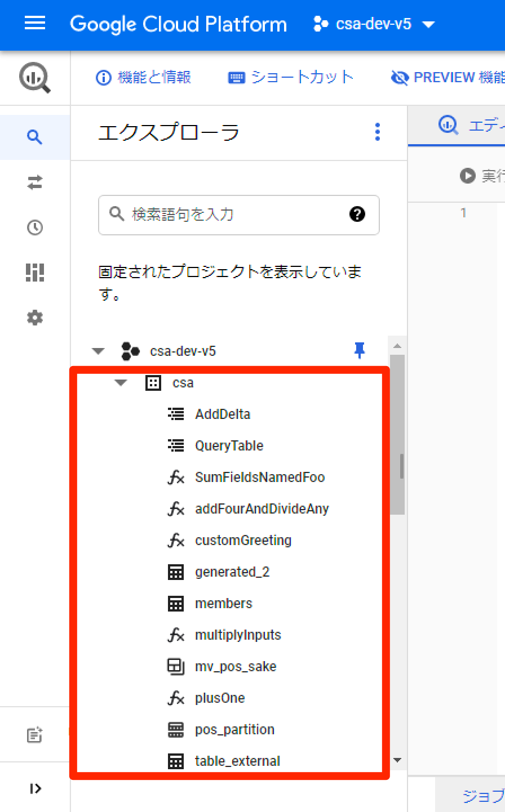
Task: Collapse the left navigation panel
Action: tap(34, 788)
